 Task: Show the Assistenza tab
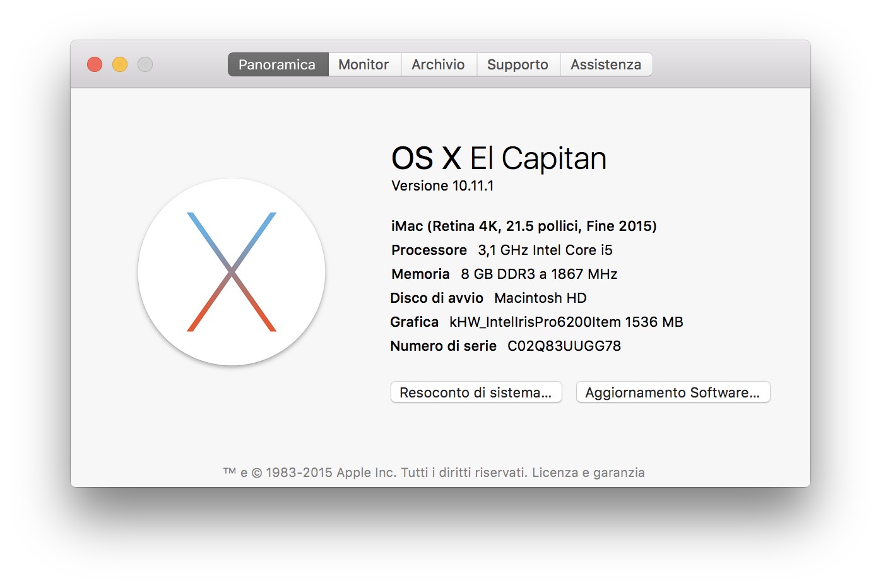tap(606, 64)
